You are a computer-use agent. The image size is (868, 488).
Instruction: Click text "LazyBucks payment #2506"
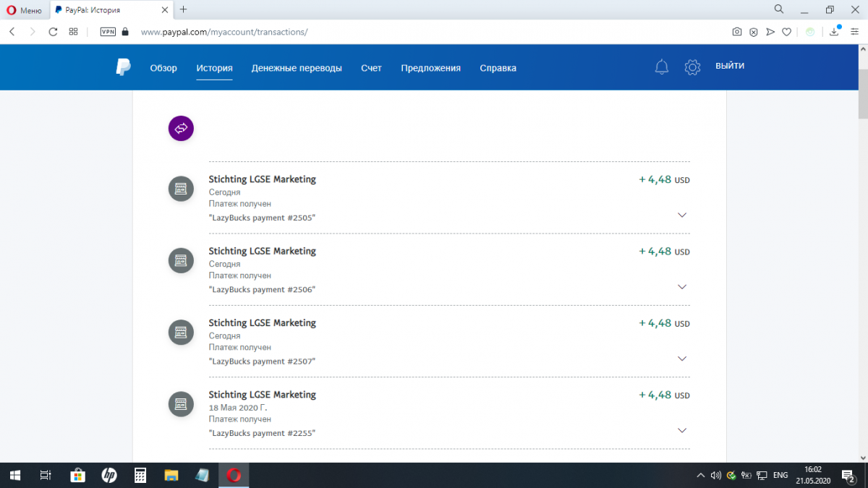262,289
